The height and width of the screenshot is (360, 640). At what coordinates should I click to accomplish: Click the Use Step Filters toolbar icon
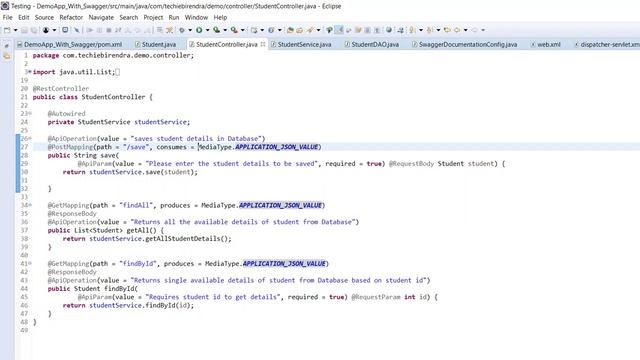(169, 30)
